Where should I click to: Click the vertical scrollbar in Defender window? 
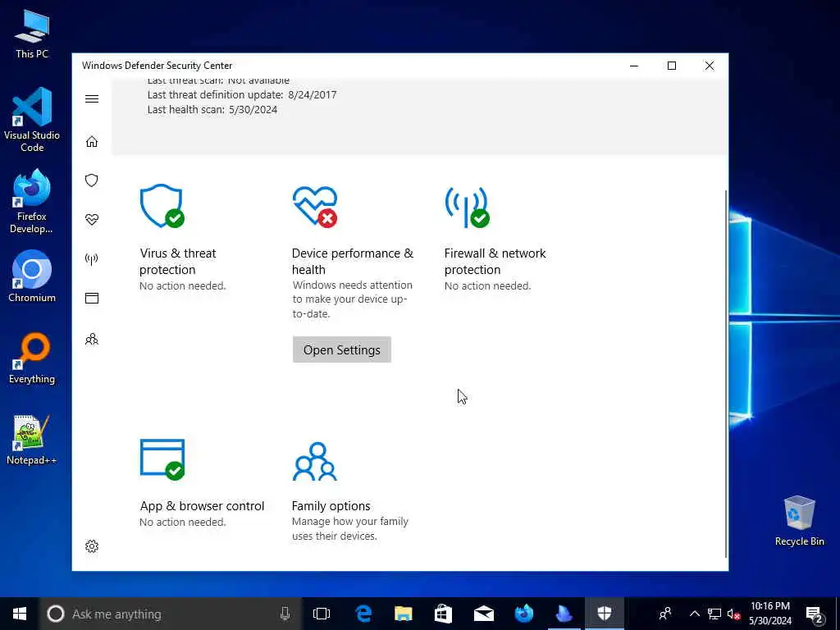(x=726, y=372)
